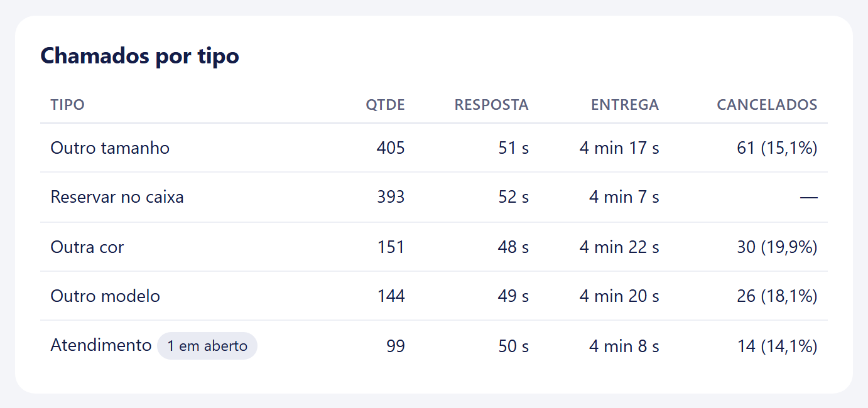Open the Outro modelo row
This screenshot has height=408, width=868.
tap(434, 296)
